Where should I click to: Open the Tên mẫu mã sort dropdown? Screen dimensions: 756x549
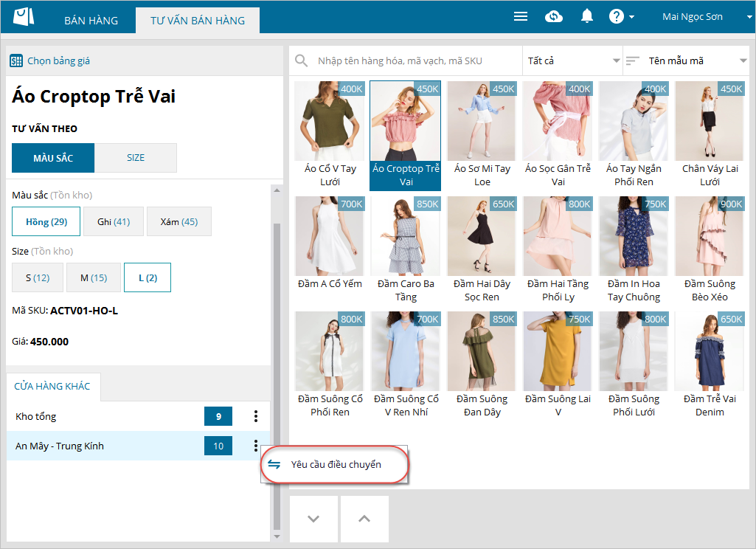coord(687,61)
